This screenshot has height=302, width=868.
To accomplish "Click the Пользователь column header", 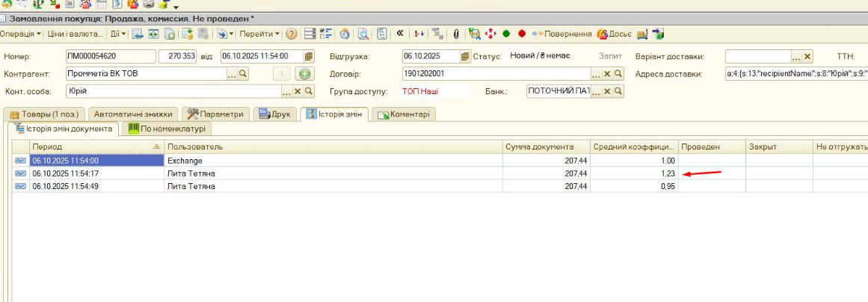I will [333, 147].
